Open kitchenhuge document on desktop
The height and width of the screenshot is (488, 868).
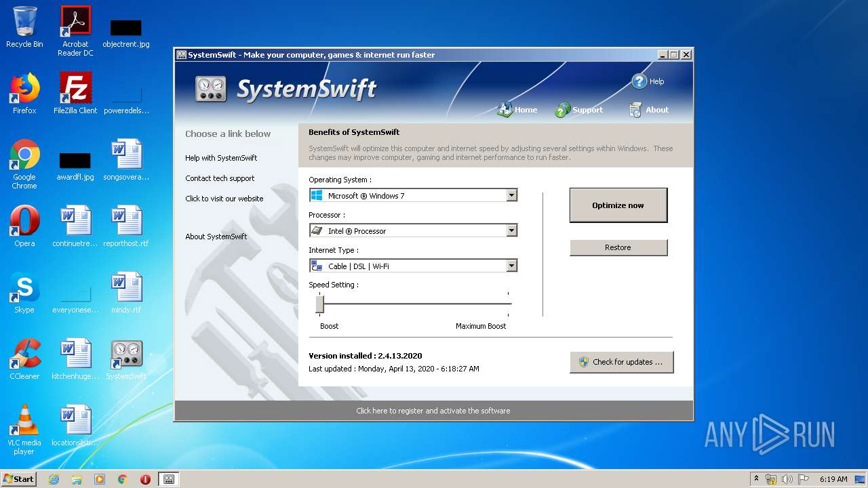pyautogui.click(x=75, y=359)
